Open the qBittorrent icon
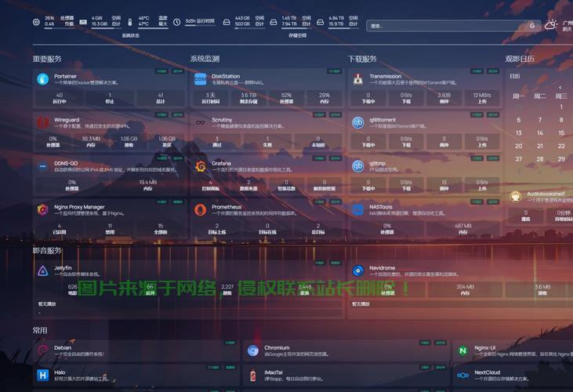573x392 pixels. (x=357, y=122)
